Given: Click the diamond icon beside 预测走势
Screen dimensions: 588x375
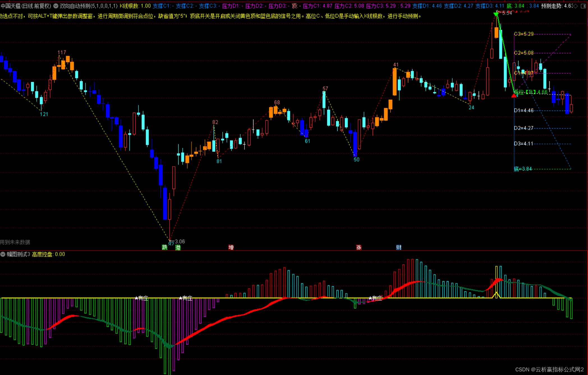Looking at the screenshot, I should coord(576,6).
